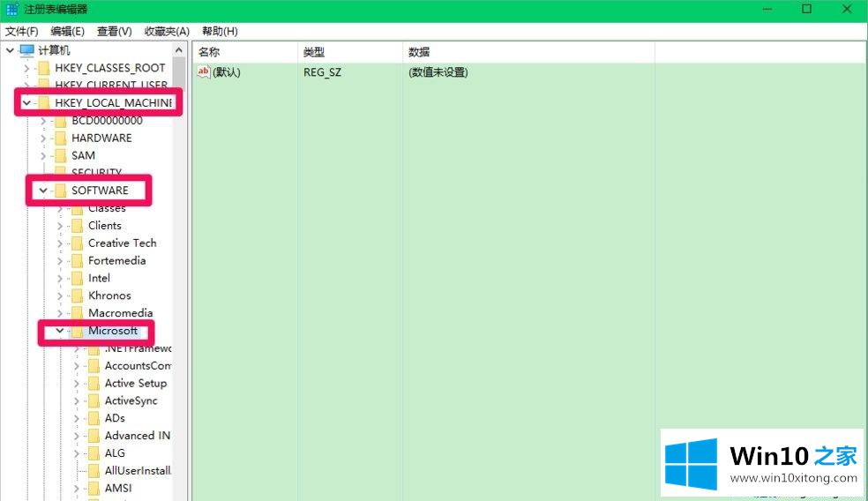Click the AllUserInstall folder icon
This screenshot has width=868, height=501.
click(94, 470)
